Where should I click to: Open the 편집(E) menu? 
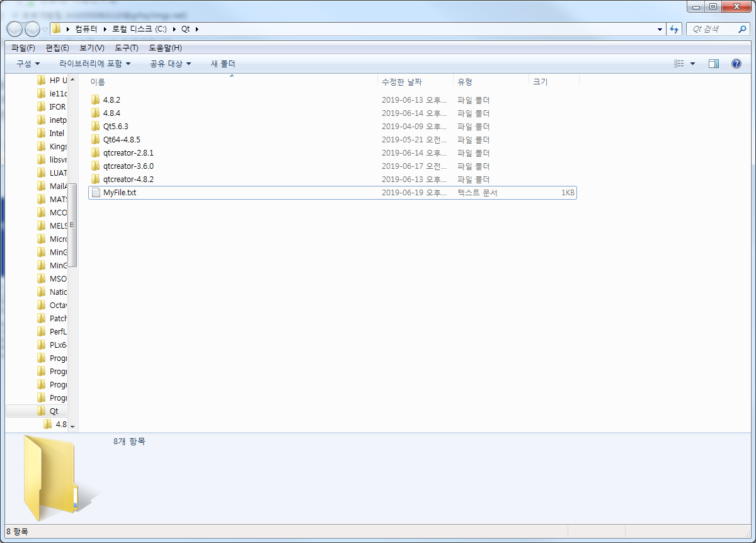tap(57, 48)
